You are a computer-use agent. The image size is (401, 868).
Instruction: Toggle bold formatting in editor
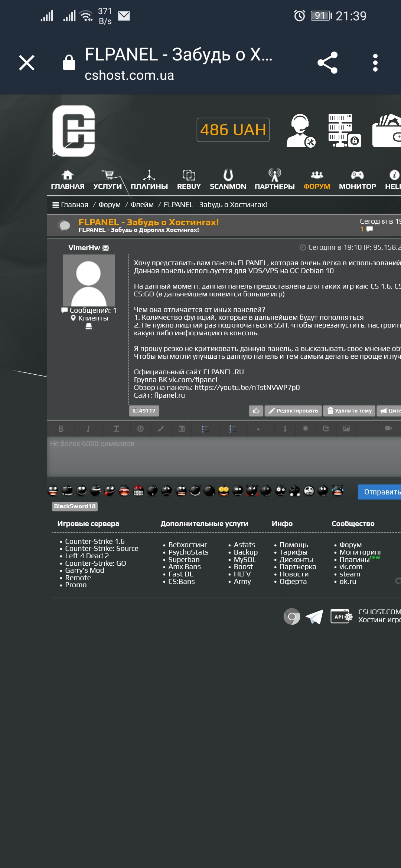point(61,429)
